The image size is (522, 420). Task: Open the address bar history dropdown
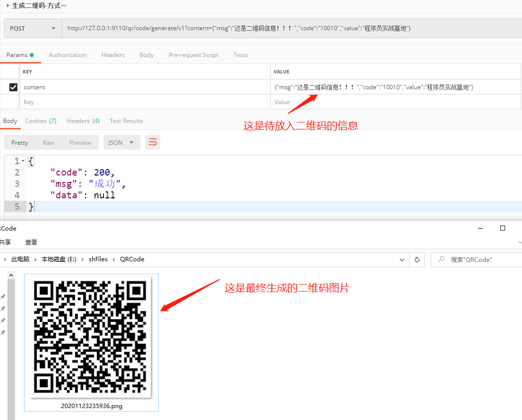pyautogui.click(x=402, y=260)
